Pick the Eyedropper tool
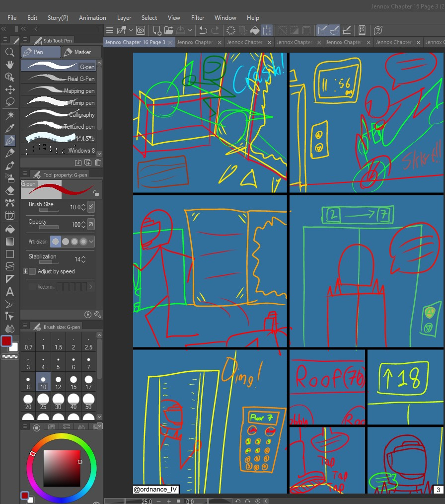445x504 pixels. [9, 128]
